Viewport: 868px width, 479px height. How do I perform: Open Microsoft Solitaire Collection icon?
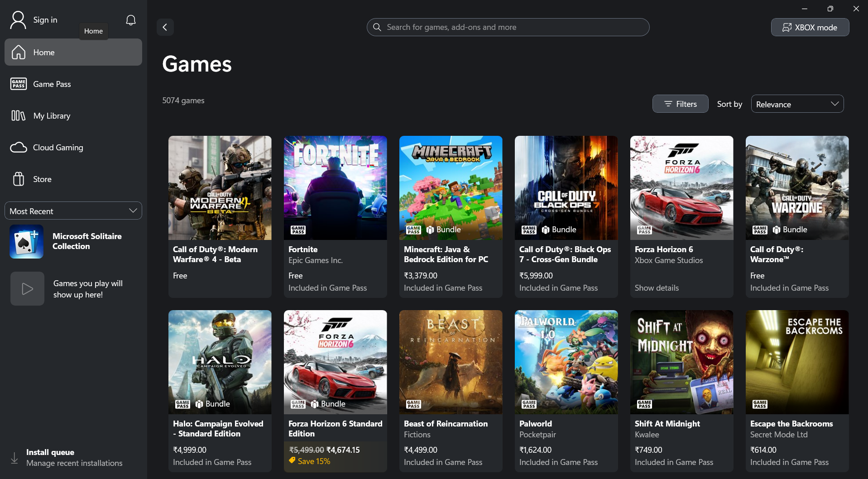(x=27, y=241)
